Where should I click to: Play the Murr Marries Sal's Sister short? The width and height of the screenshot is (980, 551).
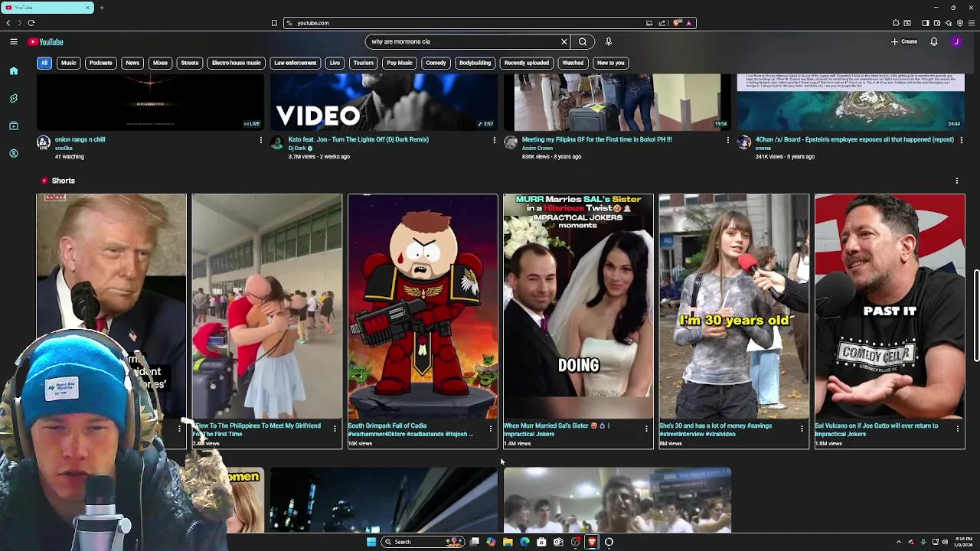tap(578, 306)
